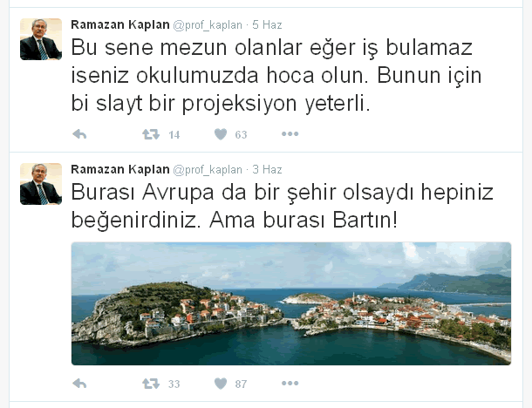Screen dimensions: 532x408
Task: Open @prof_kaplan handle on second tweet
Action: [x=208, y=170]
